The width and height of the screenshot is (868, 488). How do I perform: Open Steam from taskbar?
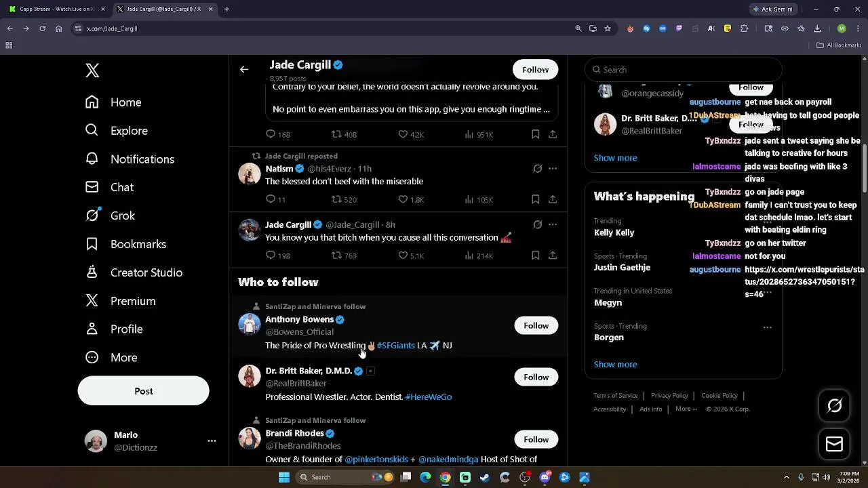click(485, 477)
